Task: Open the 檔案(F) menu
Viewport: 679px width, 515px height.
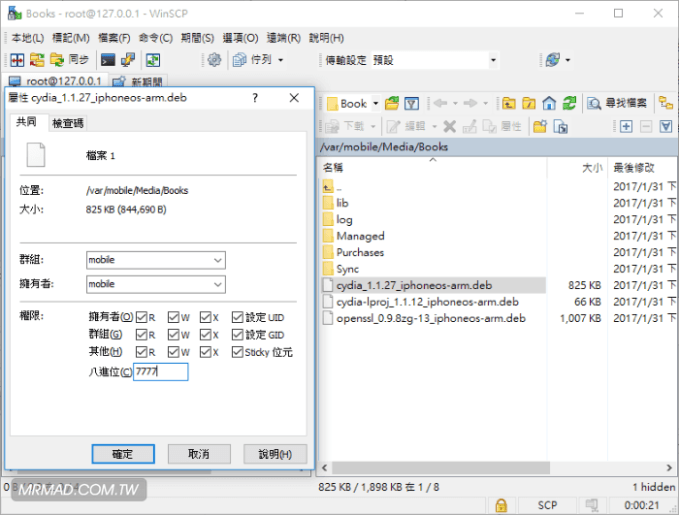Action: click(114, 38)
